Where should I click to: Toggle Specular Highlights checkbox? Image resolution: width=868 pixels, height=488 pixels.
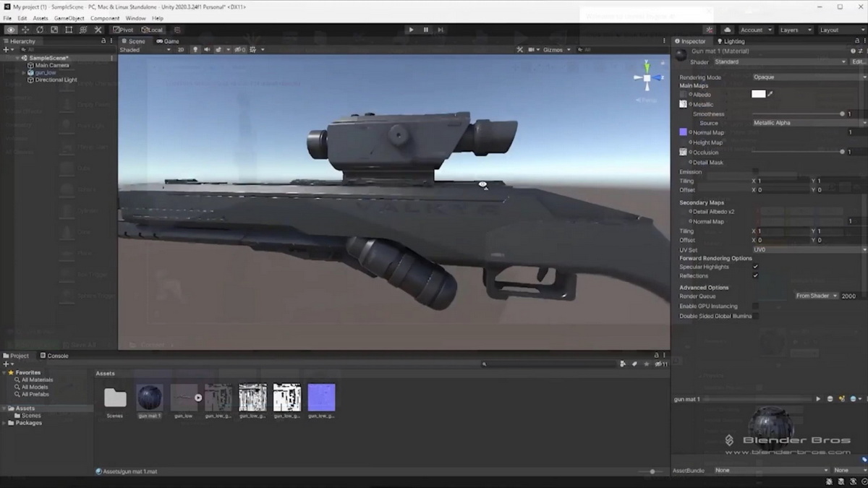pos(756,267)
